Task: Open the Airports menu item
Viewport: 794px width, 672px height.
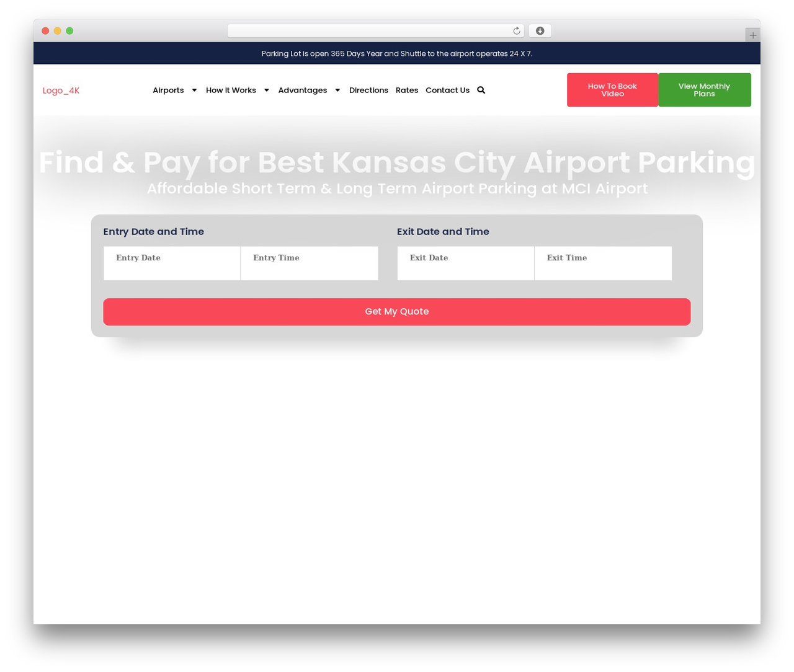Action: 168,91
